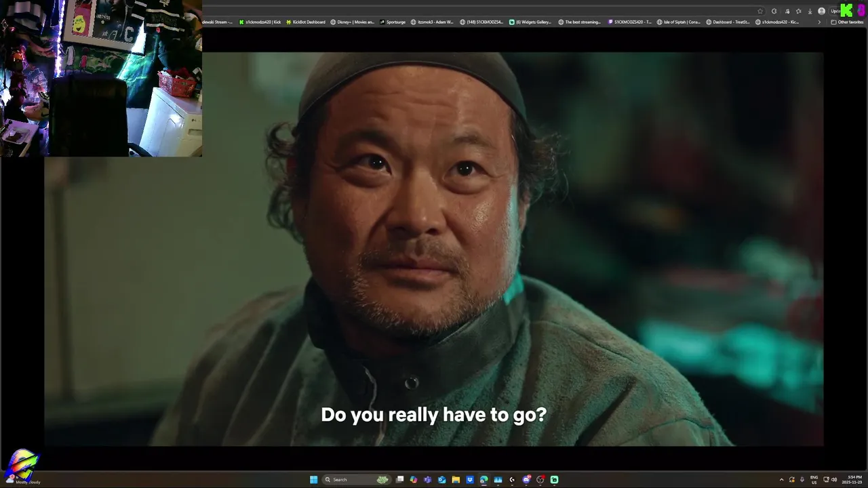Open the 'S1CKMODZS420 - T...' Twitch bookmark
Screen dimensions: 868x488
pos(629,22)
